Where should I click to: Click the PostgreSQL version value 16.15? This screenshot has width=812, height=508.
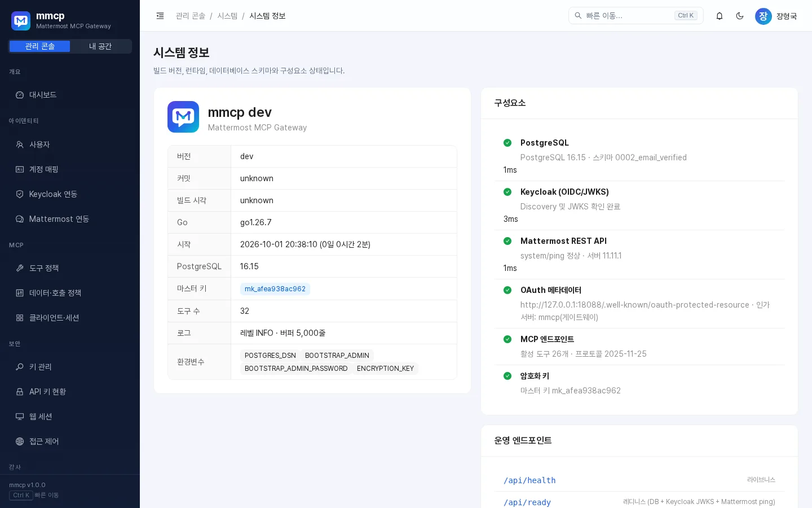(249, 266)
